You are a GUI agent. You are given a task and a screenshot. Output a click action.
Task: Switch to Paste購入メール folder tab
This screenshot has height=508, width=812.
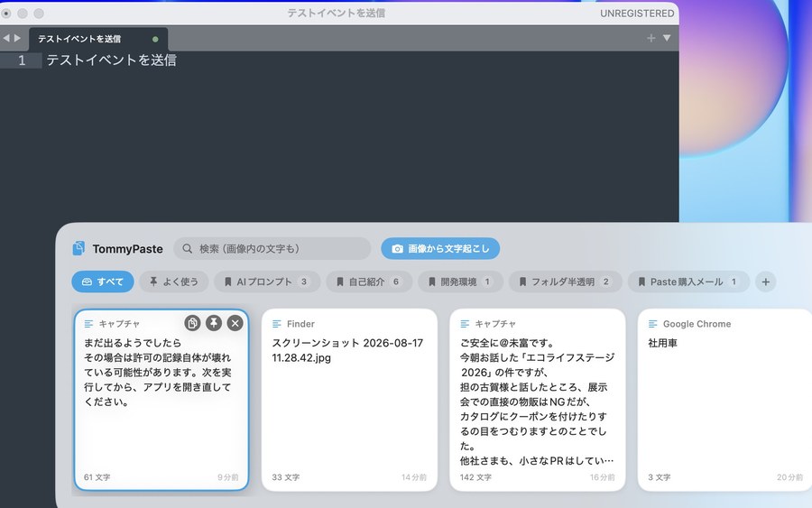[688, 282]
